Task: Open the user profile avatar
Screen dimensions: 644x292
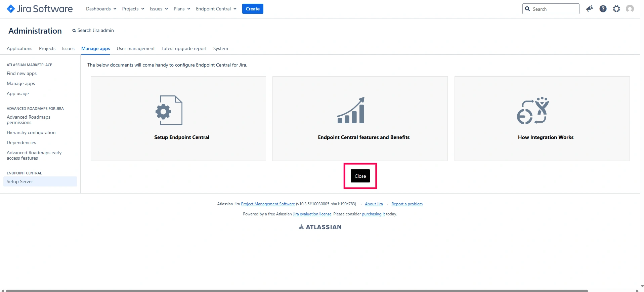Action: tap(630, 9)
